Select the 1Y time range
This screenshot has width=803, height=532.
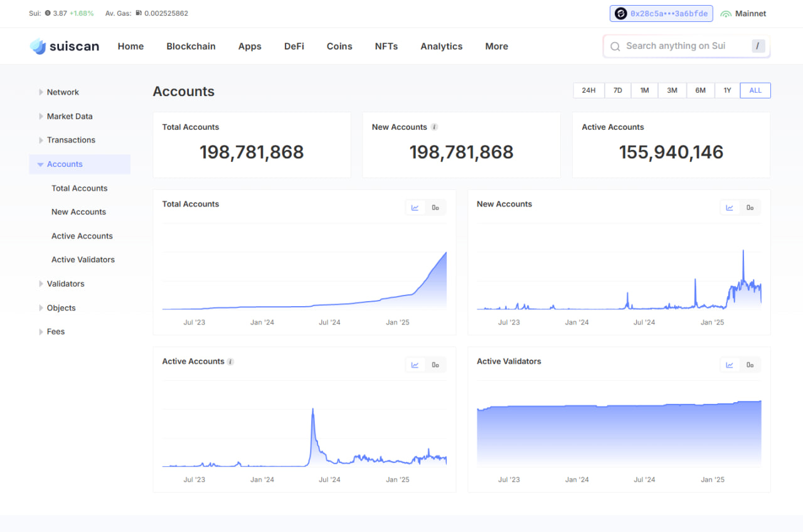727,90
